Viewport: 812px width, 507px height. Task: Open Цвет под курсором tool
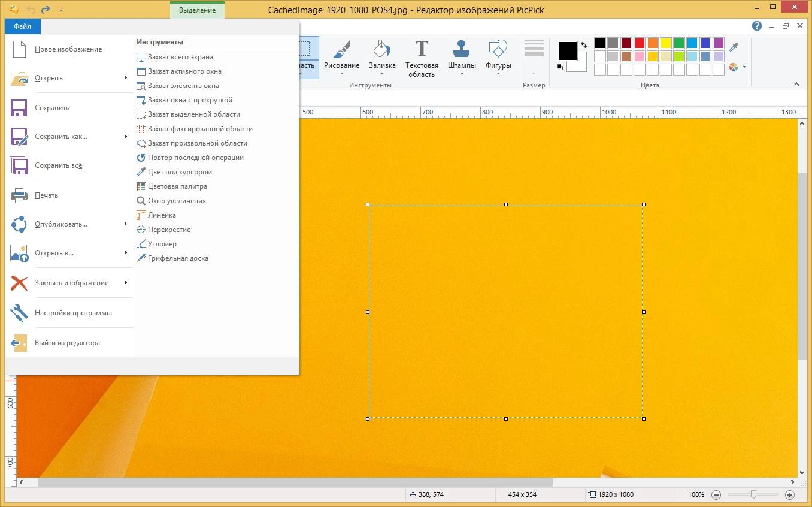coord(174,172)
